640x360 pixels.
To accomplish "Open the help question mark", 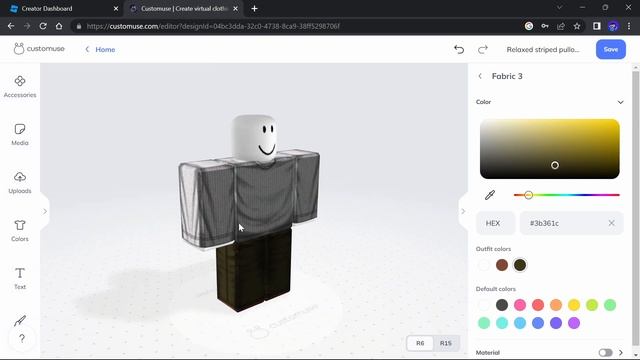I will [x=22, y=338].
